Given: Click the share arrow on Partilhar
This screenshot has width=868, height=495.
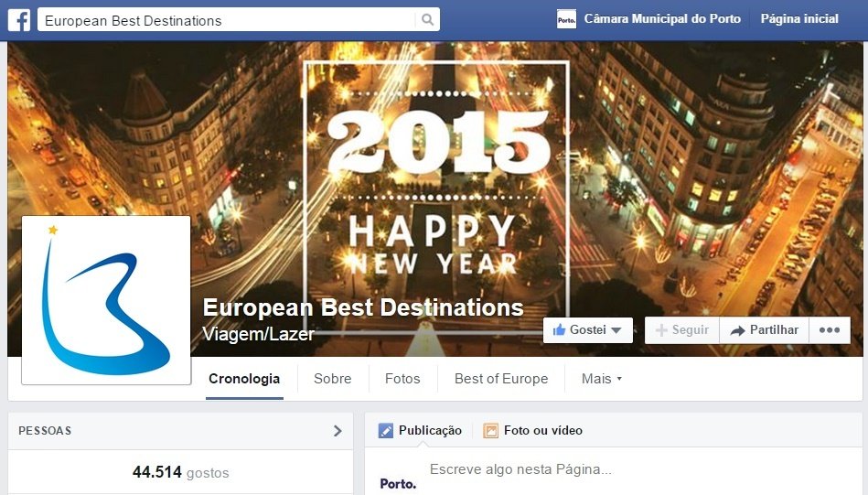Looking at the screenshot, I should coord(737,330).
